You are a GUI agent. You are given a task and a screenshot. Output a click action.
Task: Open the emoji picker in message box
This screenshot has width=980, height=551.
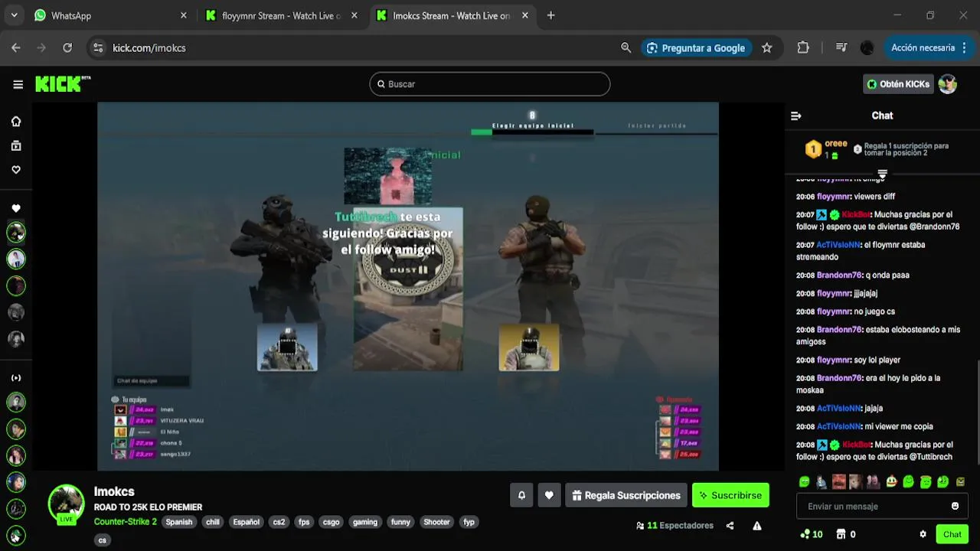pyautogui.click(x=955, y=506)
